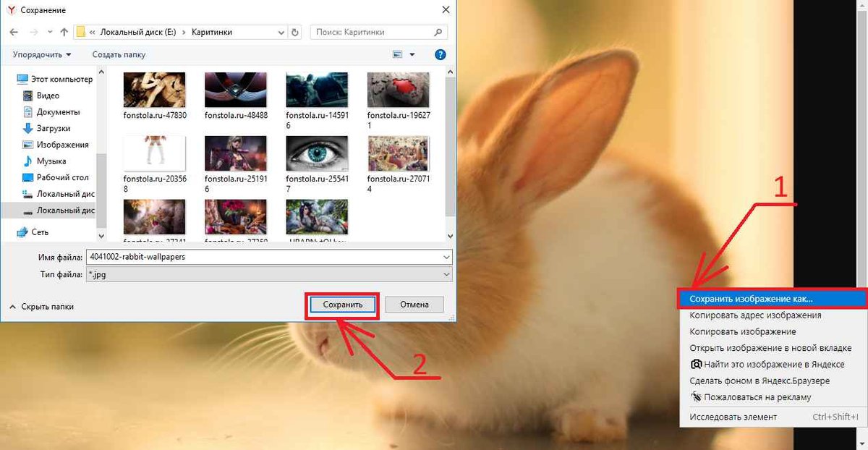Expand the Упорядочить dropdown menu
Screen dimensions: 868x450
point(42,54)
